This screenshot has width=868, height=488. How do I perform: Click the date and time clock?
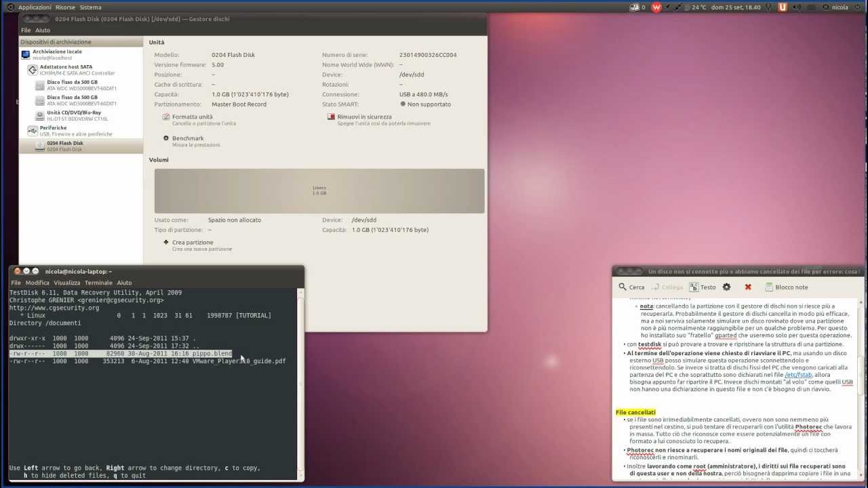pos(736,7)
